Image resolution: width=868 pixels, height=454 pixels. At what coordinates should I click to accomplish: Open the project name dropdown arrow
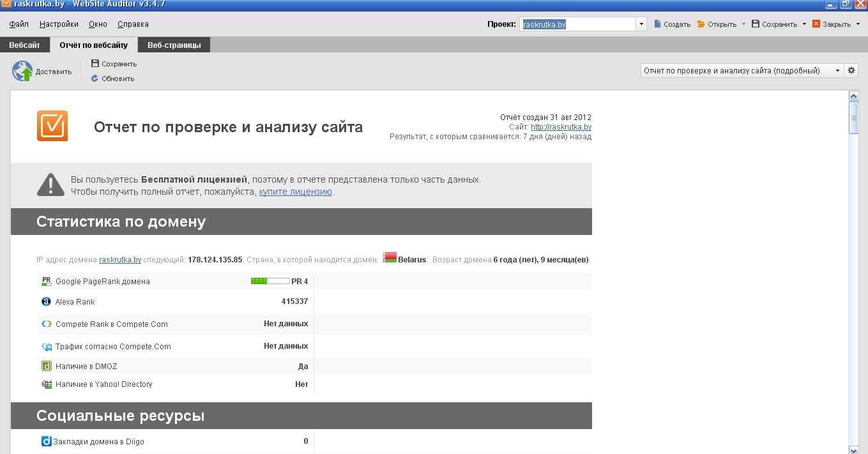tap(641, 24)
